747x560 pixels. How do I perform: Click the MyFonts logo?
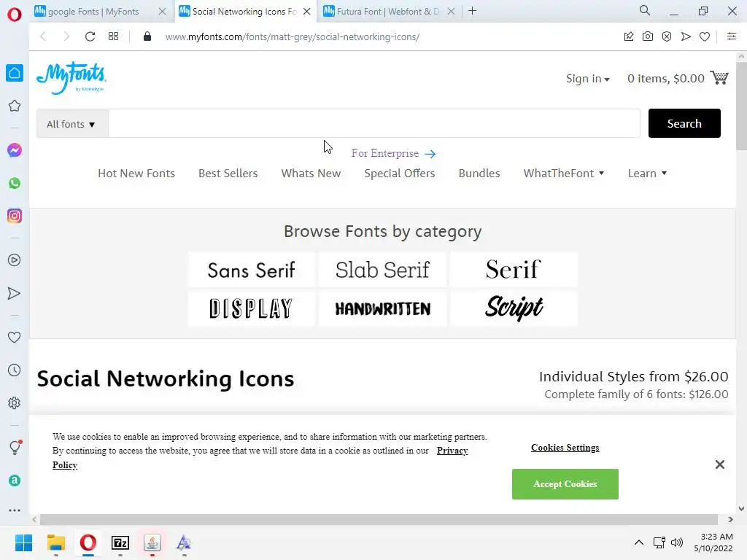[71, 77]
